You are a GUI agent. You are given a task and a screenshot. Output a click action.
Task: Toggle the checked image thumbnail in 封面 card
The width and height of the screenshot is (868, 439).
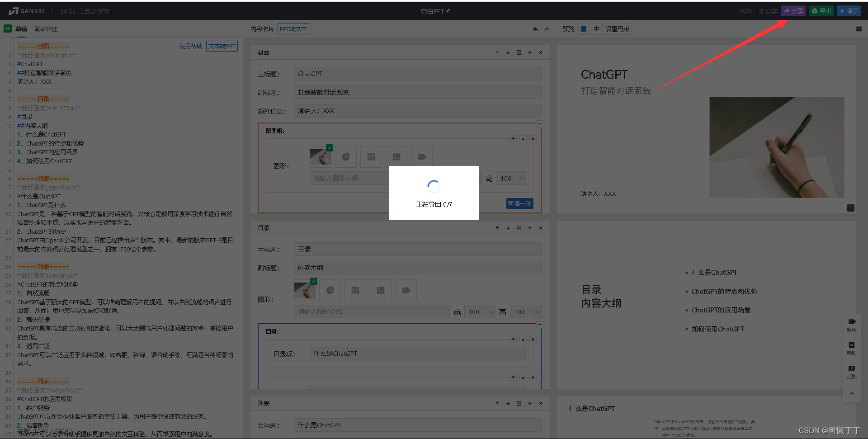point(321,156)
